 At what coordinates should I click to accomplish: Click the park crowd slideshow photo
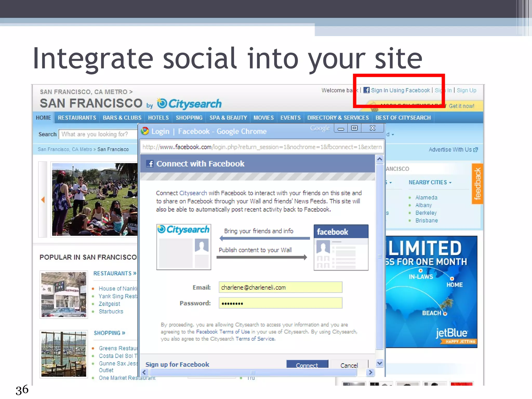pyautogui.click(x=95, y=199)
